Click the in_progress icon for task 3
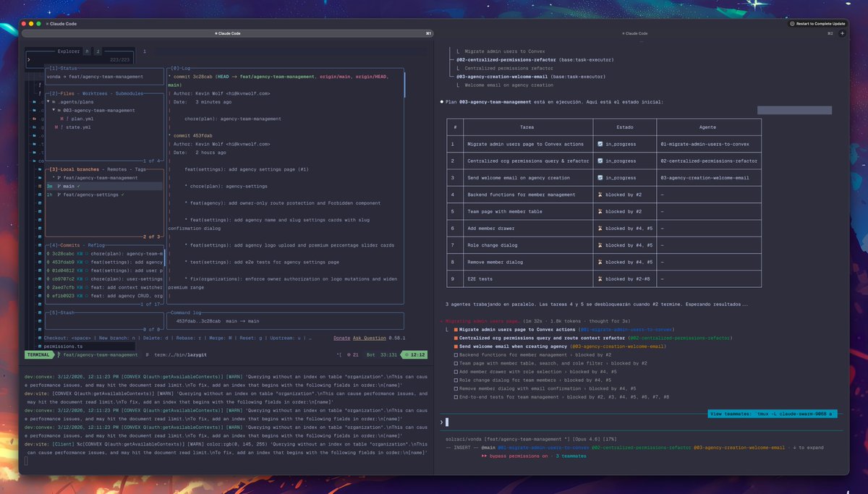 [x=600, y=177]
